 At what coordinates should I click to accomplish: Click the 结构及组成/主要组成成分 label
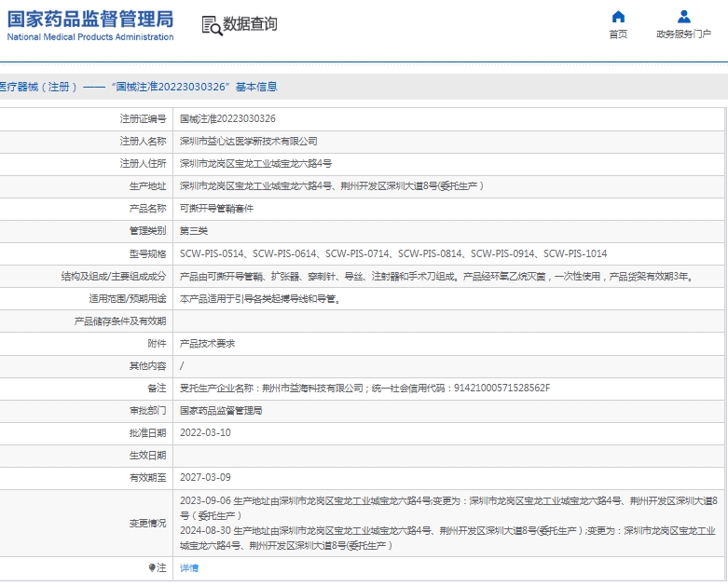pos(114,277)
